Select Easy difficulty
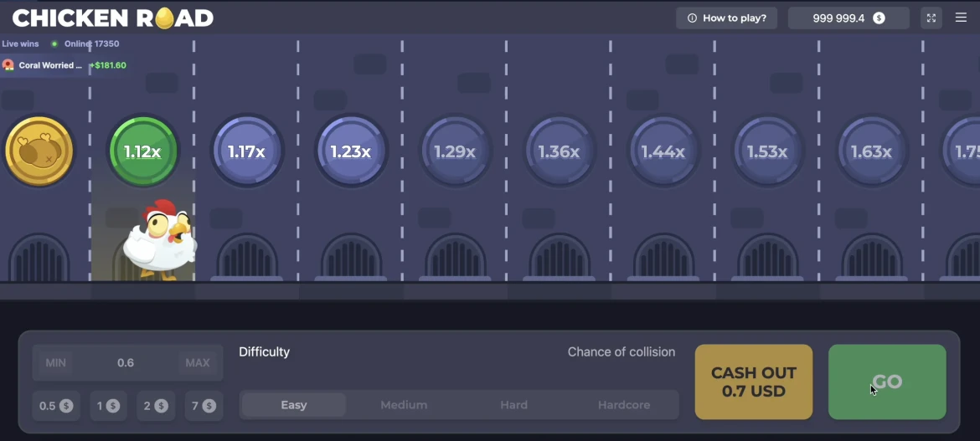980x441 pixels. 294,405
